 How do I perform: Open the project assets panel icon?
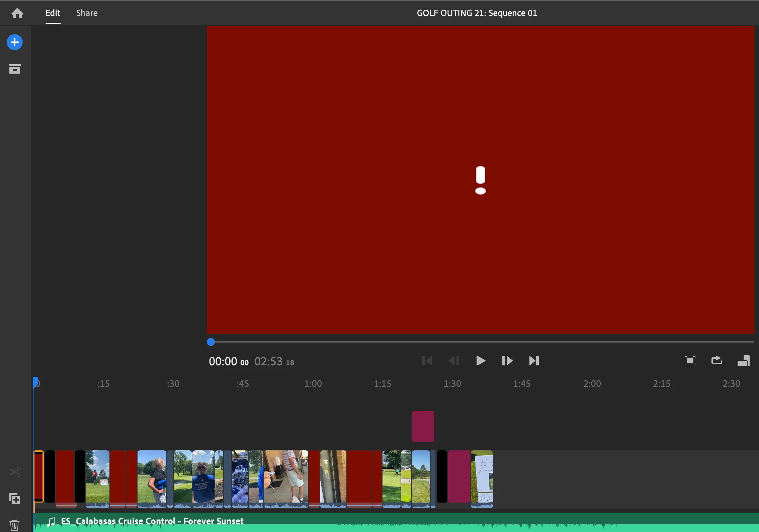(x=15, y=69)
